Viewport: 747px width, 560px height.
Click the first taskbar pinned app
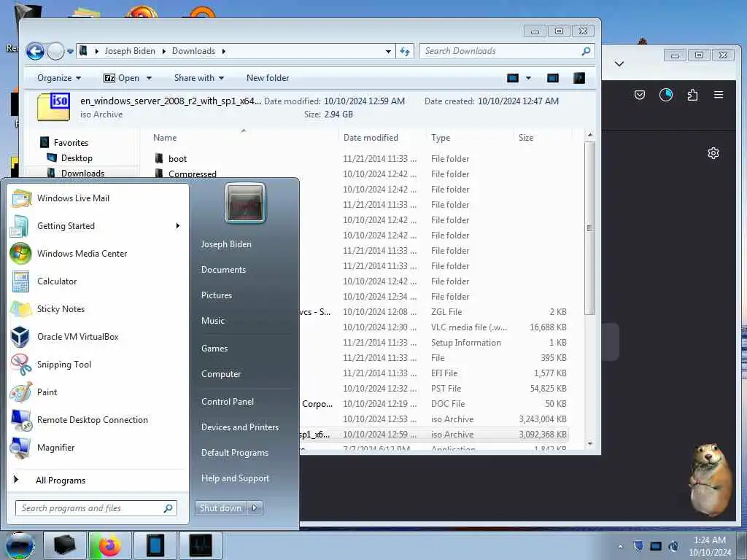pyautogui.click(x=65, y=545)
